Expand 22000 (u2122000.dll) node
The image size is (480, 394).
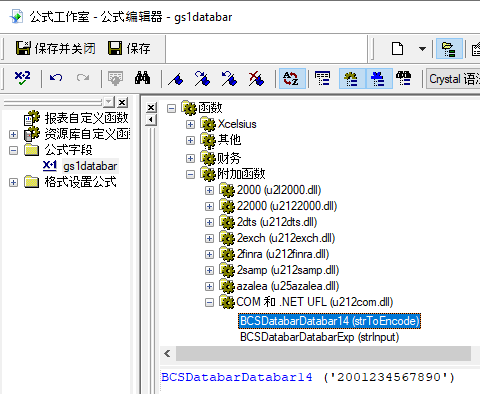[209, 206]
